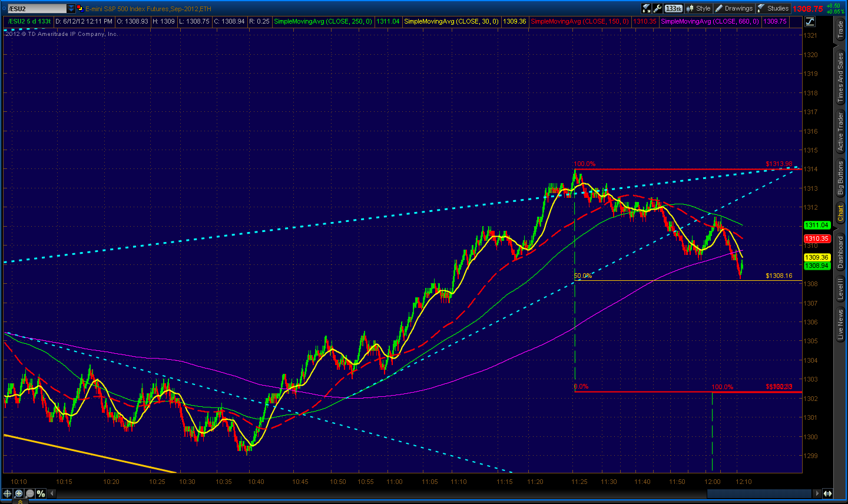Click the 50.0% retracement label
The height and width of the screenshot is (504, 848).
pyautogui.click(x=583, y=276)
